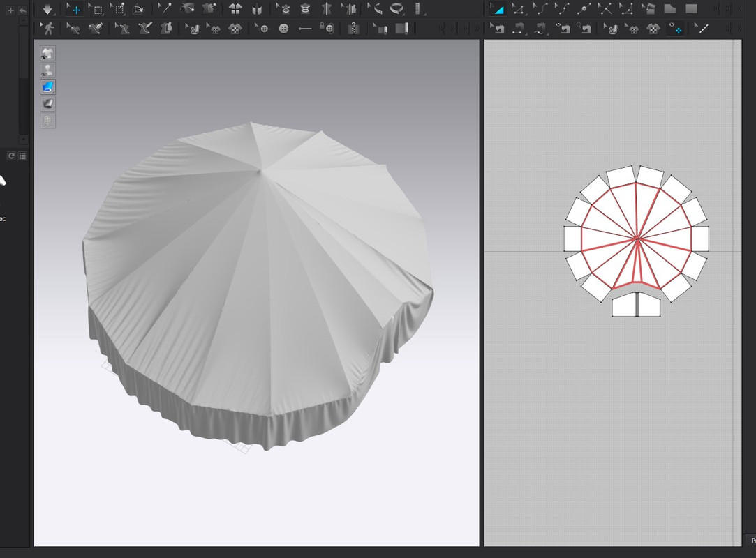Toggle the thick textured surface display icon
The height and width of the screenshot is (558, 756).
point(47,104)
